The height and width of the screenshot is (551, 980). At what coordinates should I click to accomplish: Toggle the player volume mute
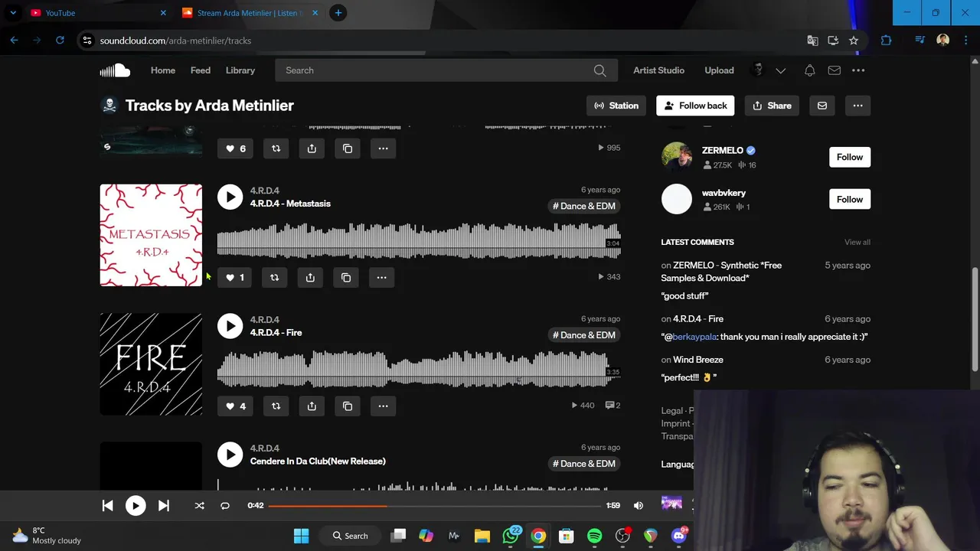(x=639, y=505)
